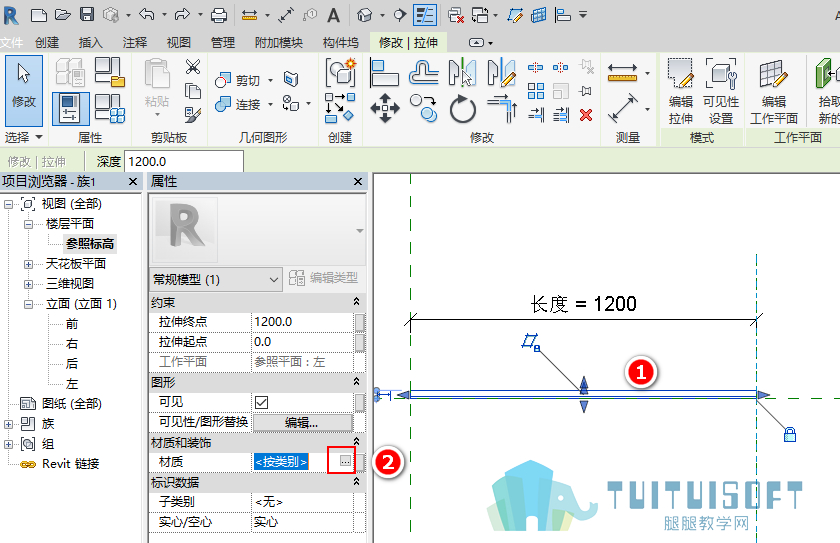This screenshot has height=543, width=840.
Task: Collapse the 约束 (Constraints) section
Action: coord(356,302)
